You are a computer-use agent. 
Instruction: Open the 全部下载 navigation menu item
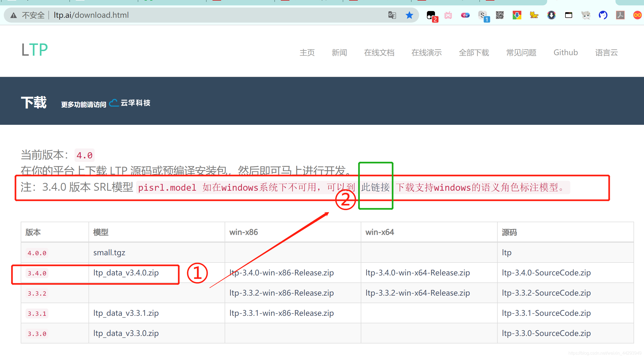pos(474,52)
